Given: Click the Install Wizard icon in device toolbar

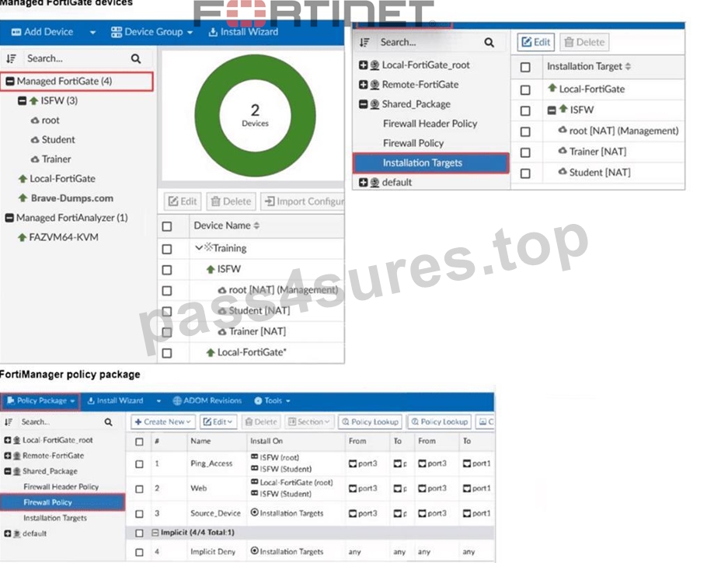Looking at the screenshot, I should click(x=213, y=32).
